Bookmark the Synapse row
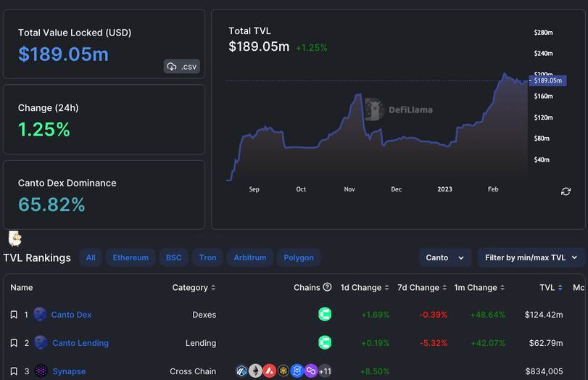Screen dimensions: 588x380 pos(14,371)
